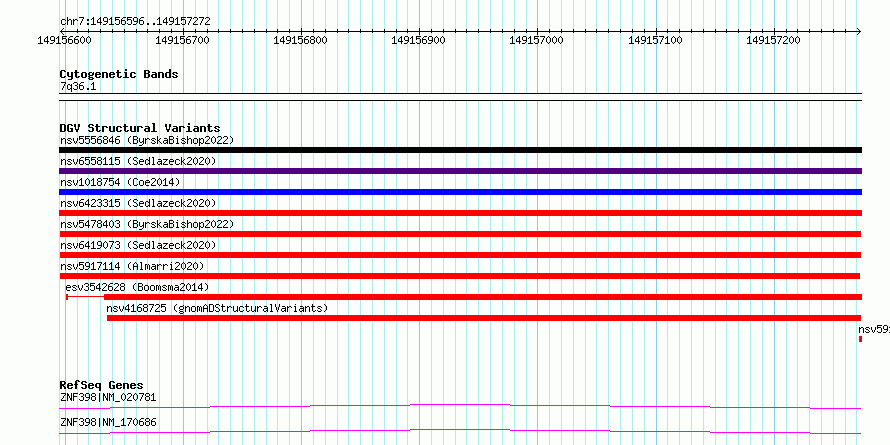Click ruler position 149156900
The height and width of the screenshot is (445, 890).
tap(418, 40)
